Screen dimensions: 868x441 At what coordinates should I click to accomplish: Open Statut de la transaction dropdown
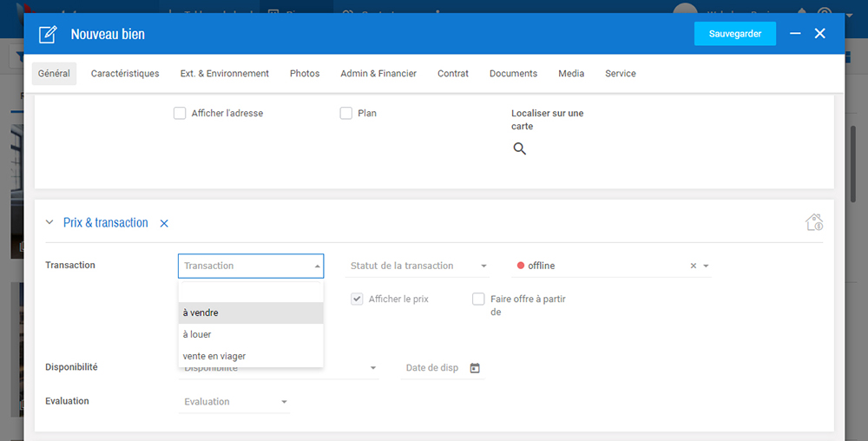pyautogui.click(x=418, y=266)
